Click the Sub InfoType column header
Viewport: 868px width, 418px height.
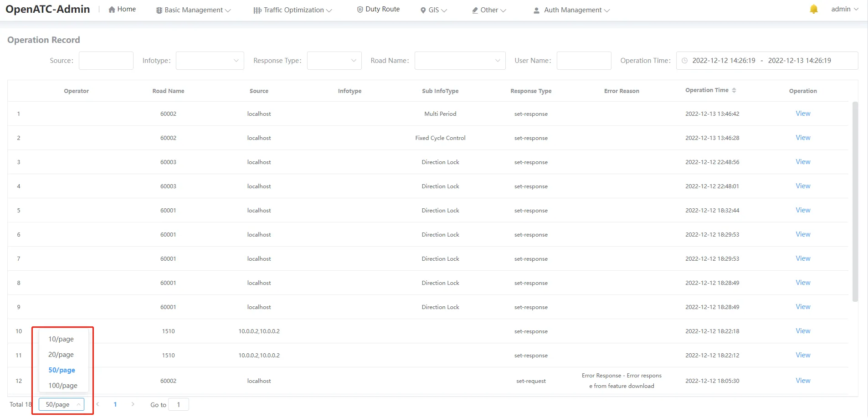(440, 91)
